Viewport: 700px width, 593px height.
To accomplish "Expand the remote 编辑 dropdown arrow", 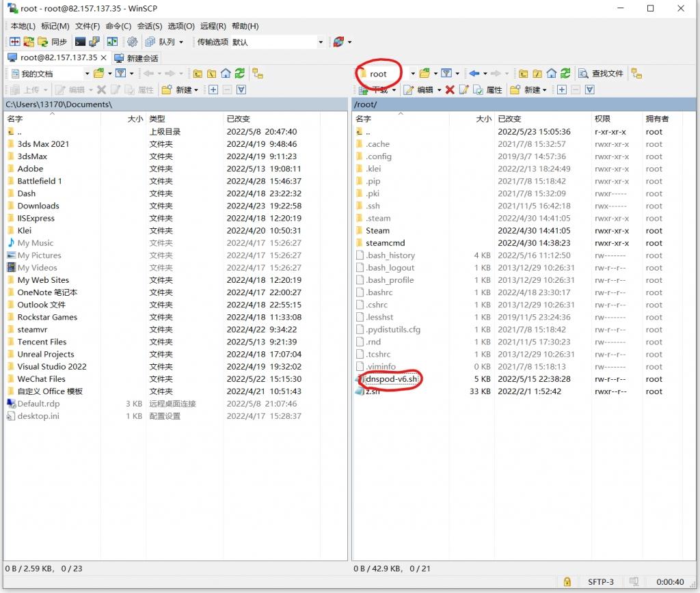I will coord(440,90).
